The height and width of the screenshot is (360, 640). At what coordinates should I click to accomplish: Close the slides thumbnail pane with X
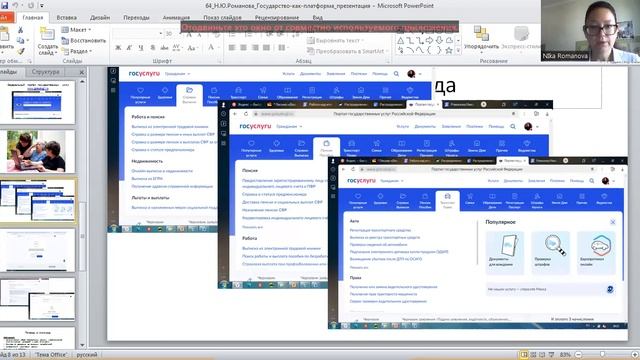coord(82,72)
